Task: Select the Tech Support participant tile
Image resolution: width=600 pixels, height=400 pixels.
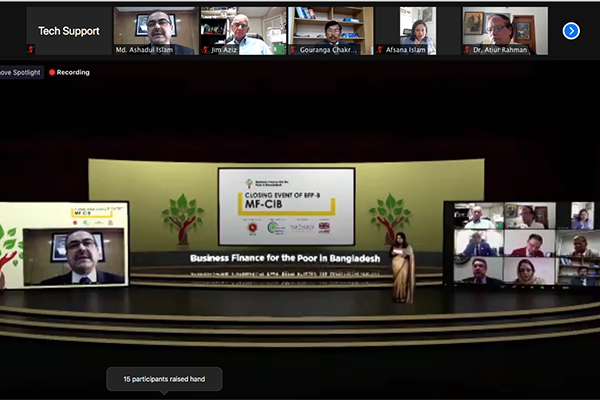Action: coord(69,31)
